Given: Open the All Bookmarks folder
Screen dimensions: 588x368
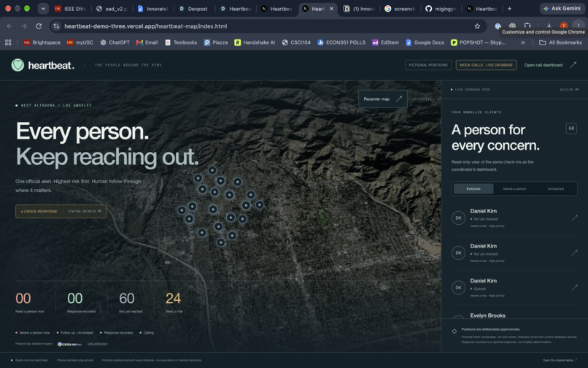Looking at the screenshot, I should (560, 42).
